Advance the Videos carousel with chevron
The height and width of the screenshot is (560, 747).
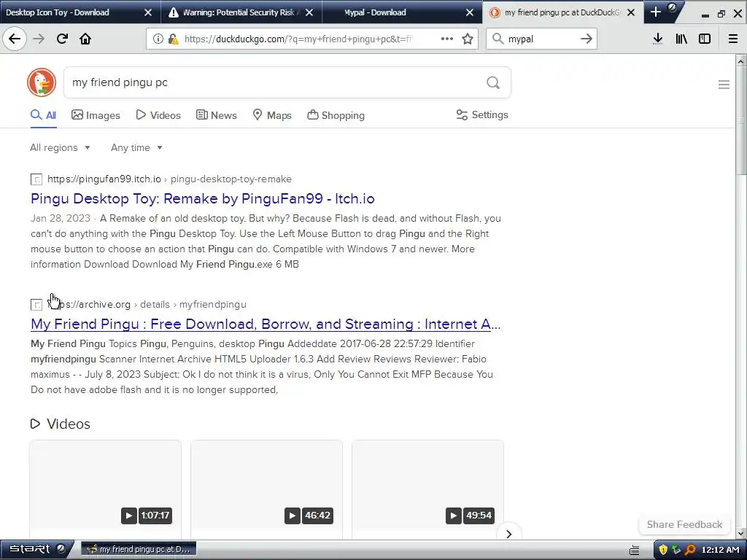[508, 534]
